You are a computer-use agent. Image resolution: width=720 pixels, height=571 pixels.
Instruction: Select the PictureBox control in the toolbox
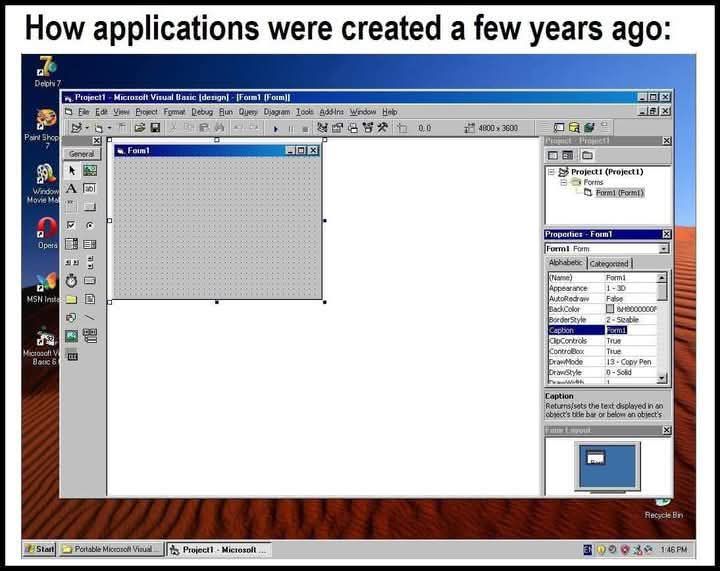[x=90, y=171]
